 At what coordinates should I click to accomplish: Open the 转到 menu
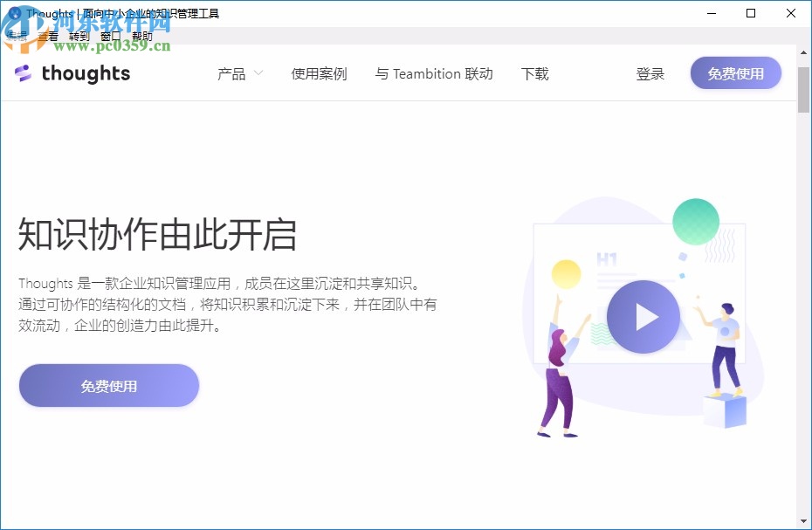pos(79,37)
